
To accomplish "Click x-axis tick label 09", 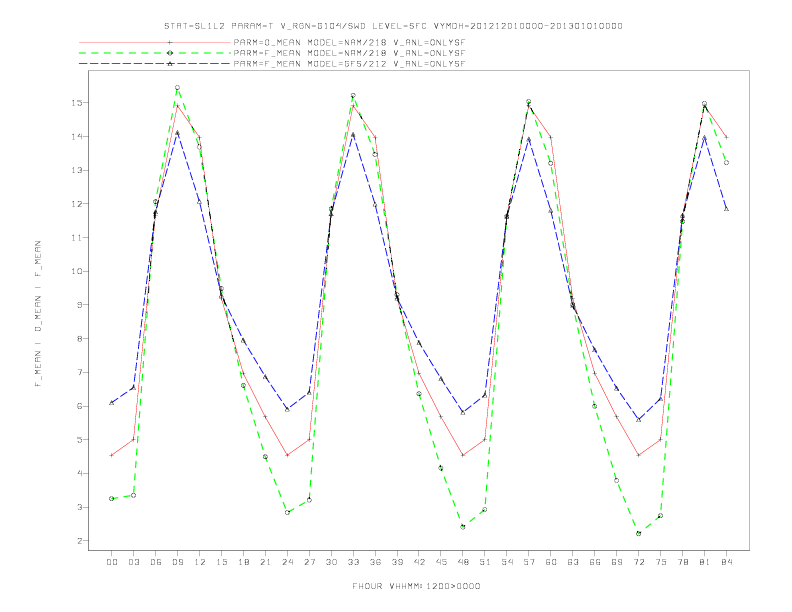I will (x=178, y=562).
